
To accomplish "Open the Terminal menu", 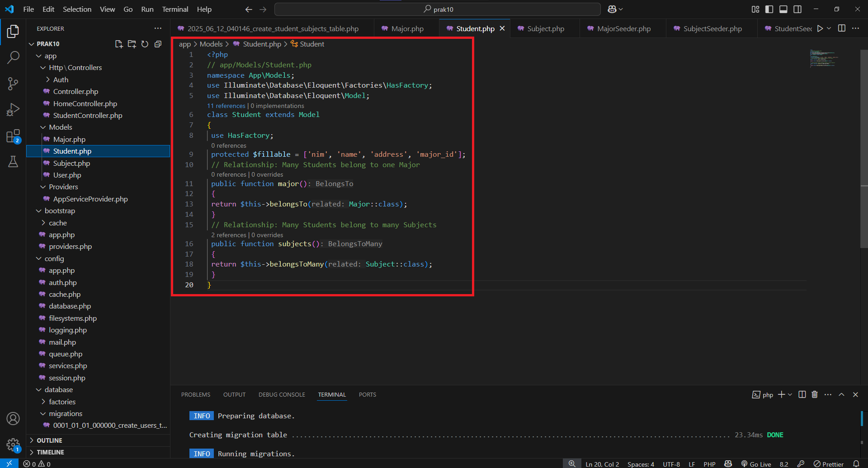I will [175, 9].
